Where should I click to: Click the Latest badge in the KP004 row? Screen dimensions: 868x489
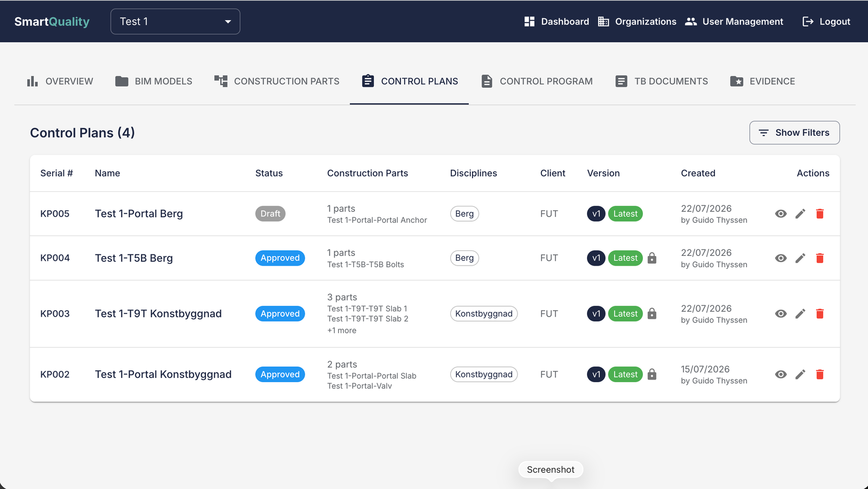click(626, 258)
